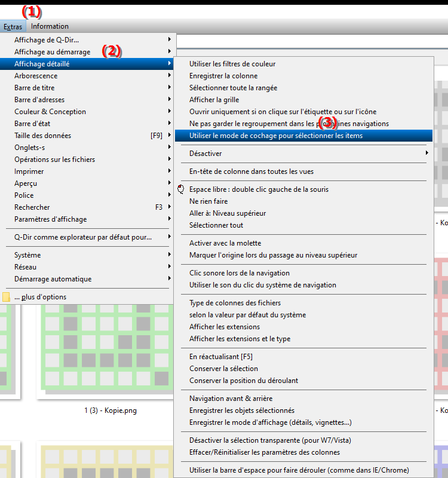Enable Afficher la grille option

(214, 100)
